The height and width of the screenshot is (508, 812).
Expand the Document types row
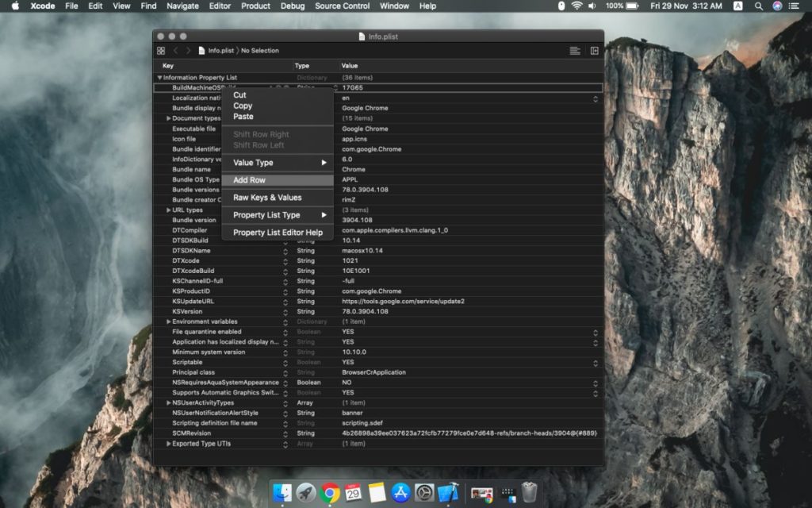[x=168, y=118]
